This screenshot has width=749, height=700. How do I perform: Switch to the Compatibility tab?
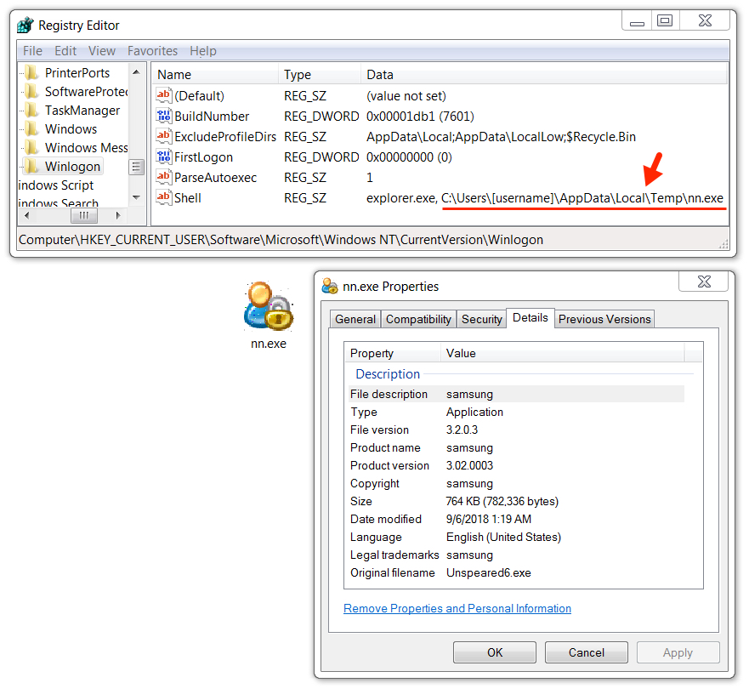coord(418,319)
